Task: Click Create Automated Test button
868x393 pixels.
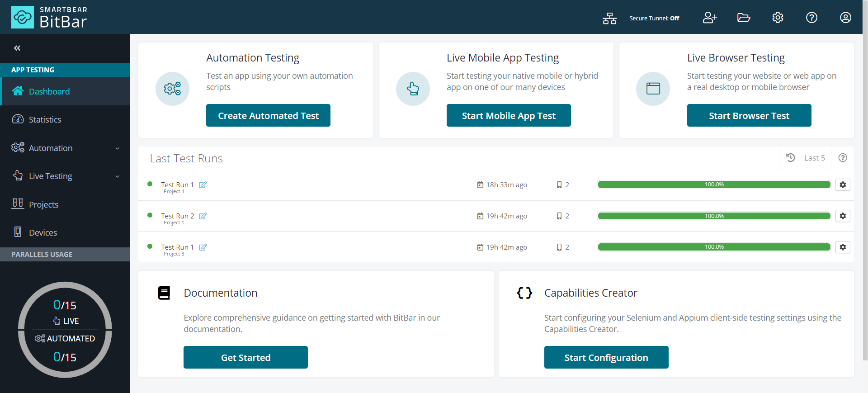Action: tap(268, 116)
